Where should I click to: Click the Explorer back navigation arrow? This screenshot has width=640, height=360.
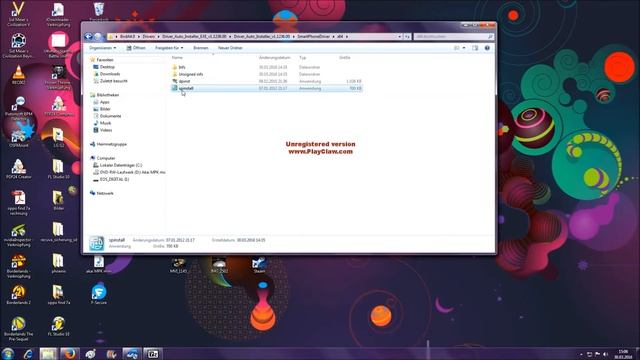pos(88,37)
